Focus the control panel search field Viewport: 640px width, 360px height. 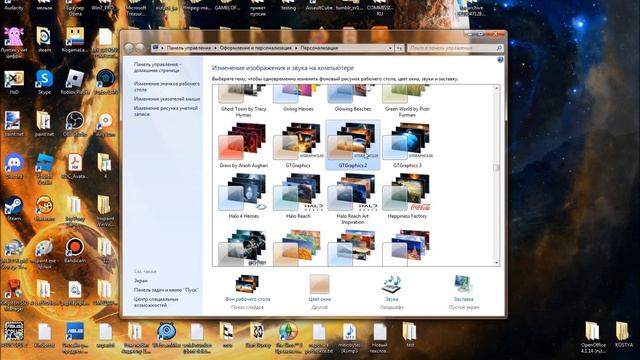pos(455,48)
